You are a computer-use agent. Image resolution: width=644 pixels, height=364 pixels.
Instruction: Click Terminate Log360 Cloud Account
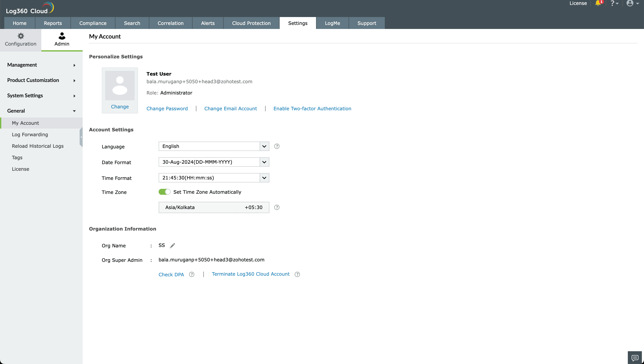pos(250,274)
